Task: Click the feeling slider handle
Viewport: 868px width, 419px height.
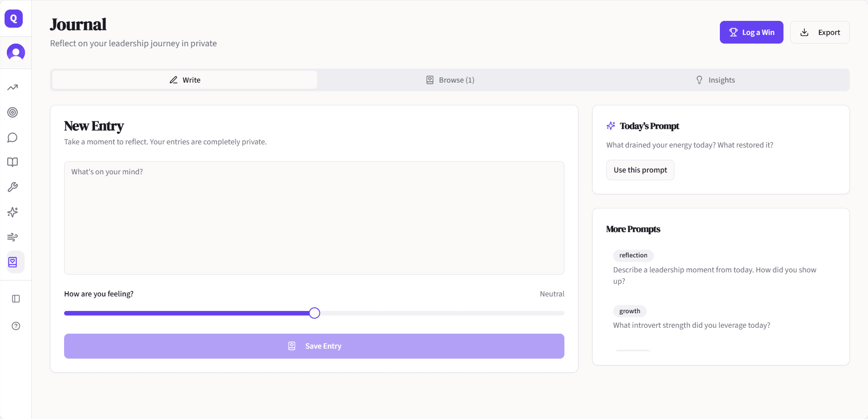Action: pos(314,313)
